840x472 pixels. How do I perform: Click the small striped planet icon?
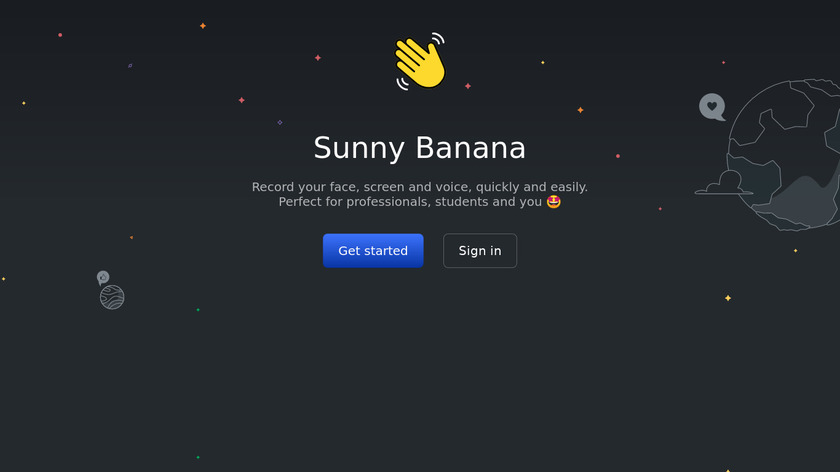112,297
